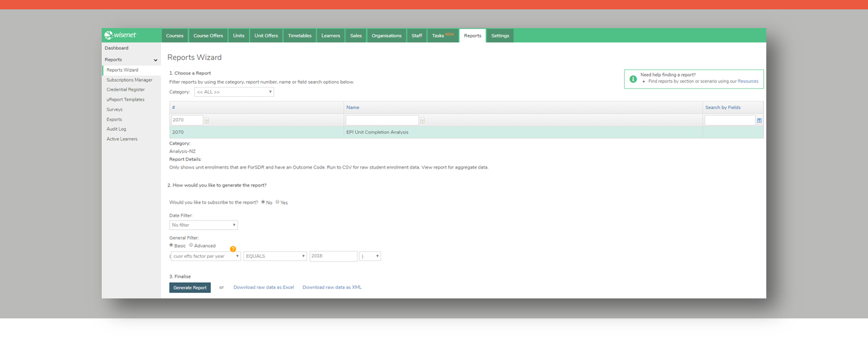Click Download raw data as Excel
The width and height of the screenshot is (868, 339).
click(263, 287)
